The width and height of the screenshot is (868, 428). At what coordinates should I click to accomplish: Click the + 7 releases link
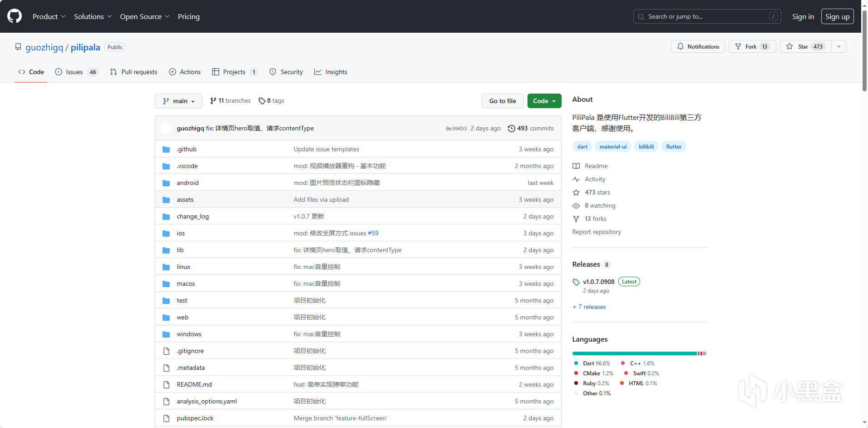pyautogui.click(x=589, y=307)
